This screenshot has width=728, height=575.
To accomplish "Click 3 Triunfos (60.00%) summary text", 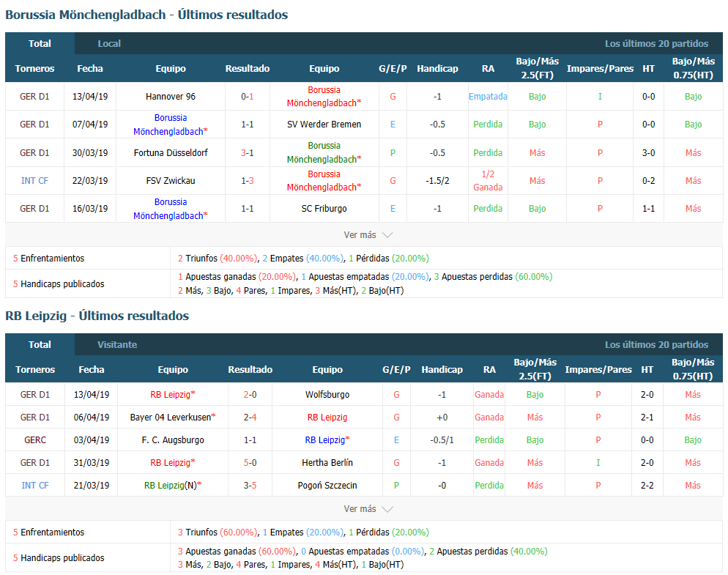I will click(218, 533).
